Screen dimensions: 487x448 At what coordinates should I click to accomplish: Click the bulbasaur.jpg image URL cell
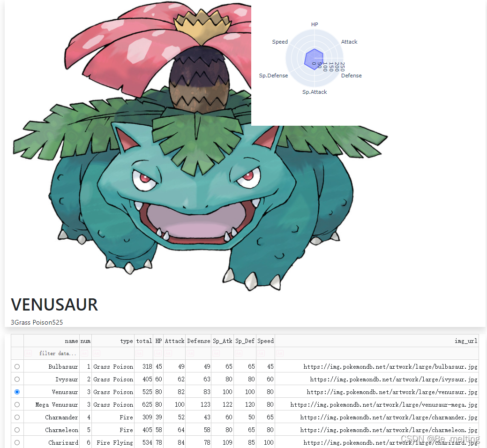tap(377, 366)
